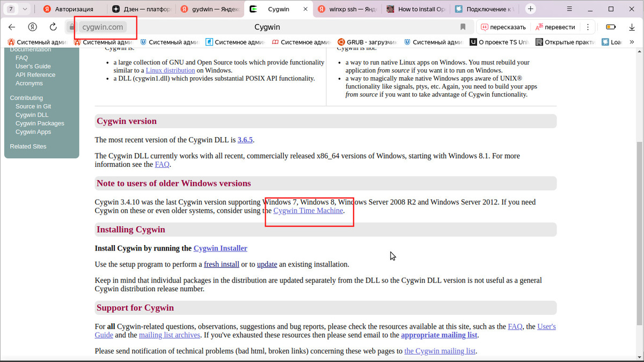Go back with the back arrow
644x362 pixels.
[12, 27]
